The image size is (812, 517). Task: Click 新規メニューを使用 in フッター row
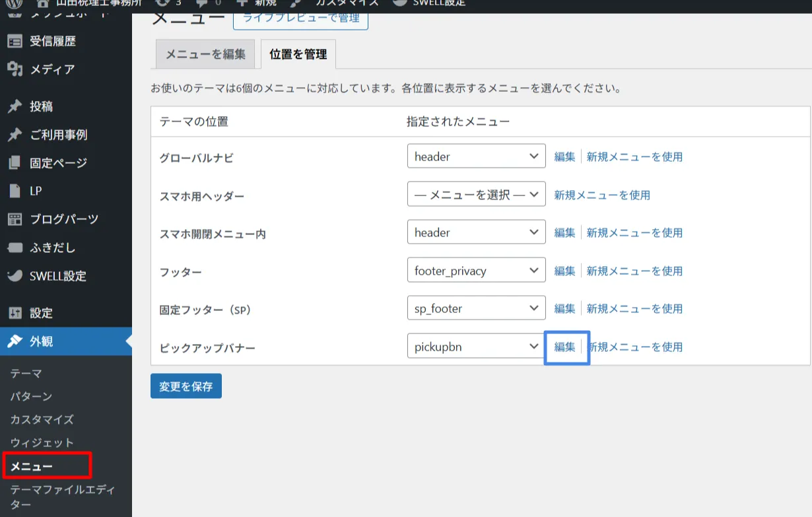pos(634,271)
